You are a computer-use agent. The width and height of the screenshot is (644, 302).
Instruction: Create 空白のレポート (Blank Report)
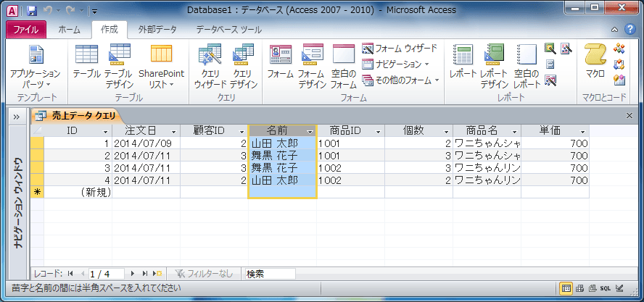tap(527, 66)
